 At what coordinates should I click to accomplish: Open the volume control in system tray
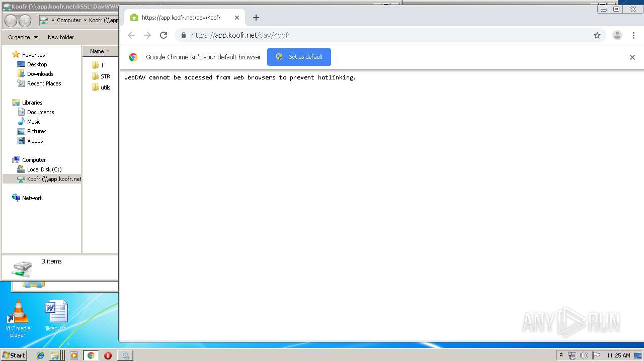point(584,355)
